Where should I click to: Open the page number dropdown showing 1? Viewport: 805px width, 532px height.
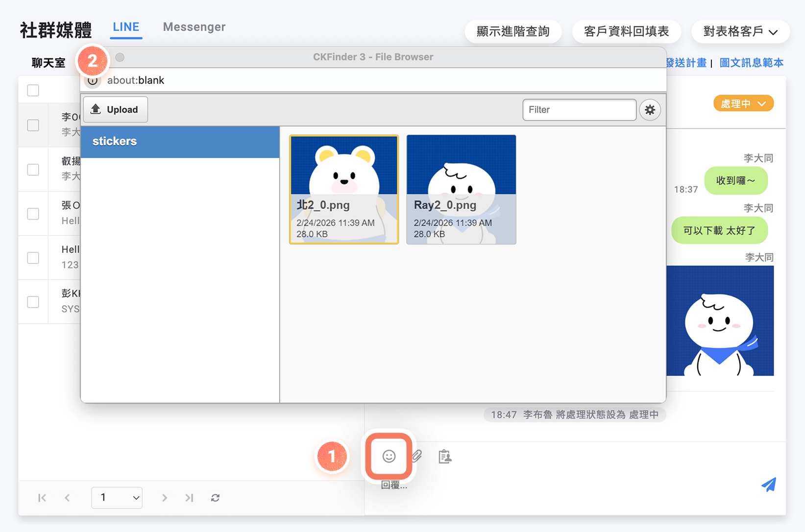pos(117,498)
